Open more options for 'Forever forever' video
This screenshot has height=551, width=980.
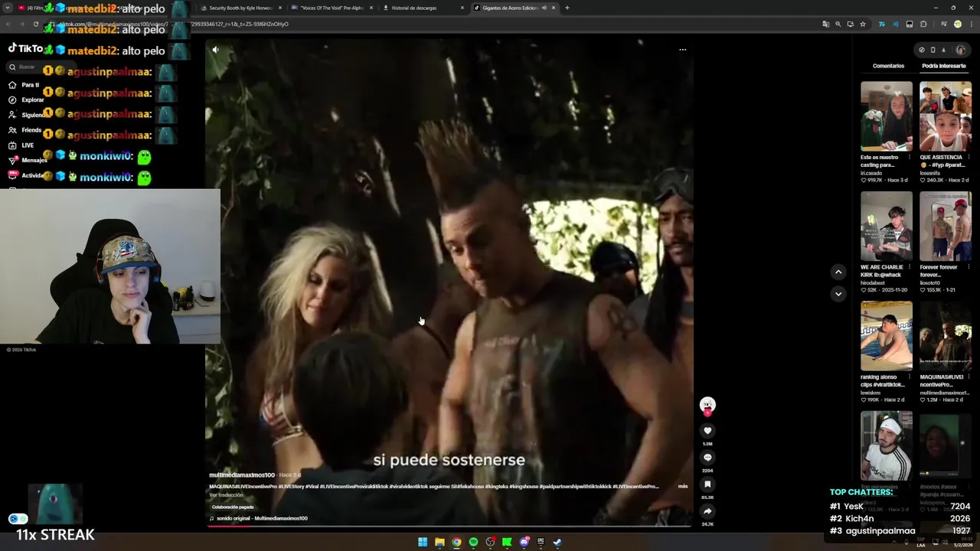[969, 267]
